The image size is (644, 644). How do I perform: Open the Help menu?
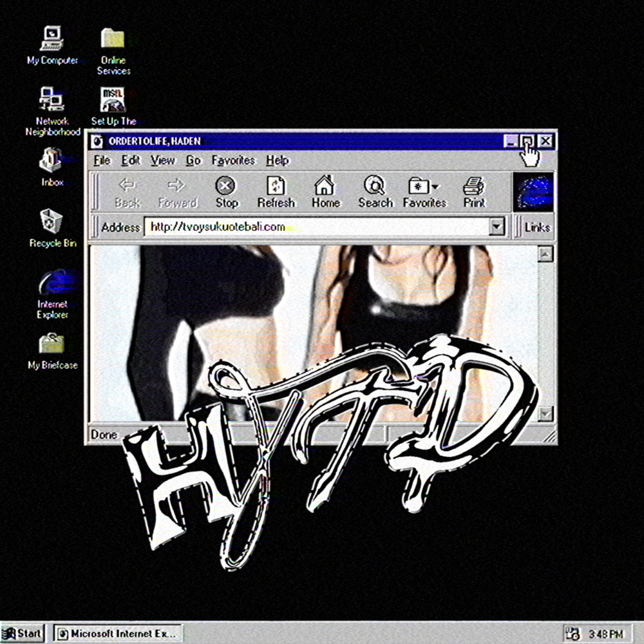(x=277, y=160)
